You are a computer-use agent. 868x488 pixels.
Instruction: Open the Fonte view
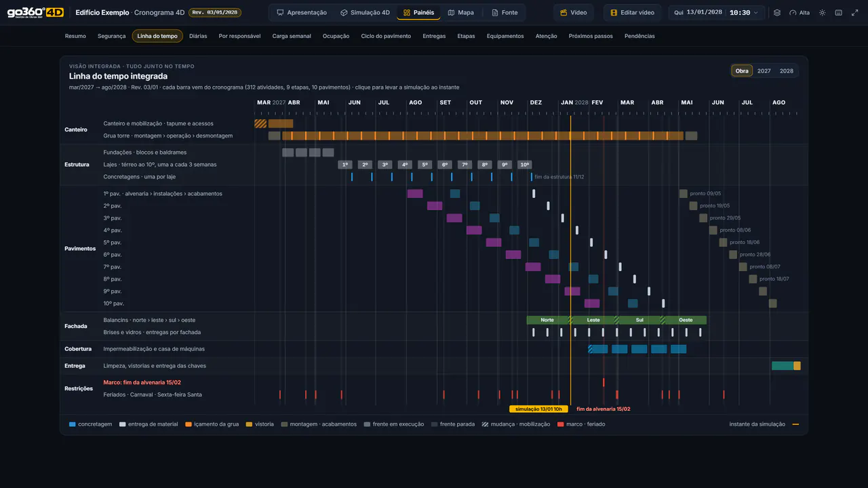coord(505,12)
